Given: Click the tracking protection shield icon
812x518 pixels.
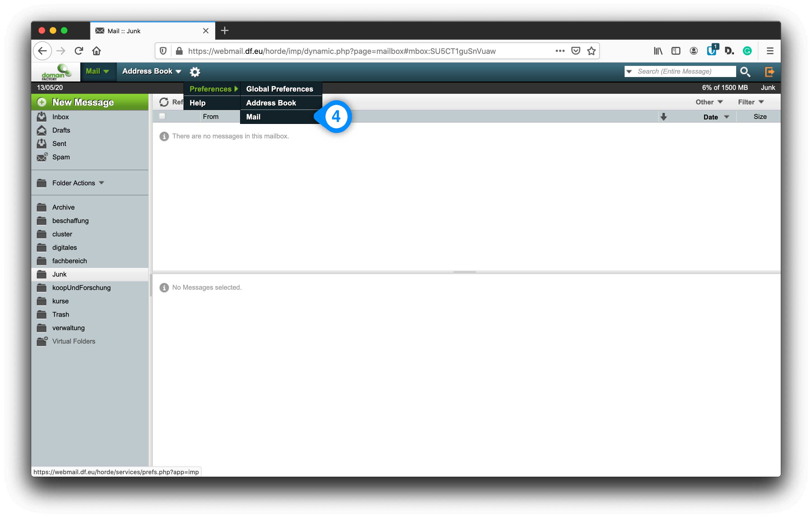Looking at the screenshot, I should pos(163,51).
